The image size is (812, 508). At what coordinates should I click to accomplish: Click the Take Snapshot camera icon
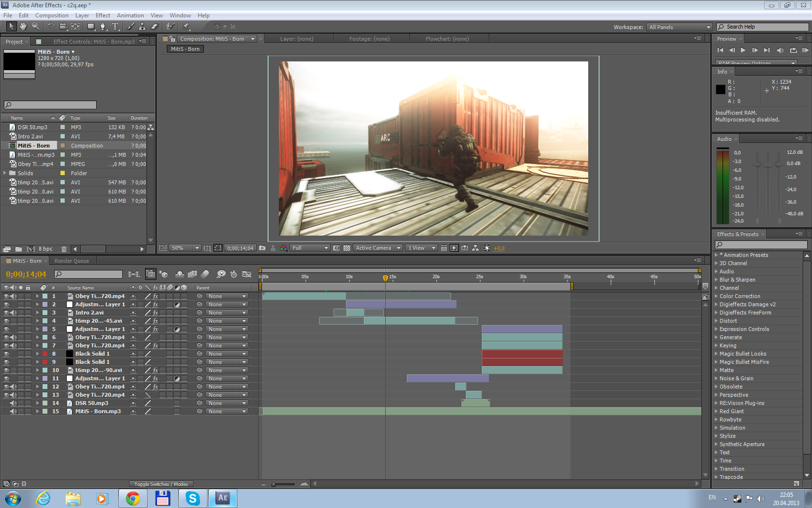[x=262, y=248]
